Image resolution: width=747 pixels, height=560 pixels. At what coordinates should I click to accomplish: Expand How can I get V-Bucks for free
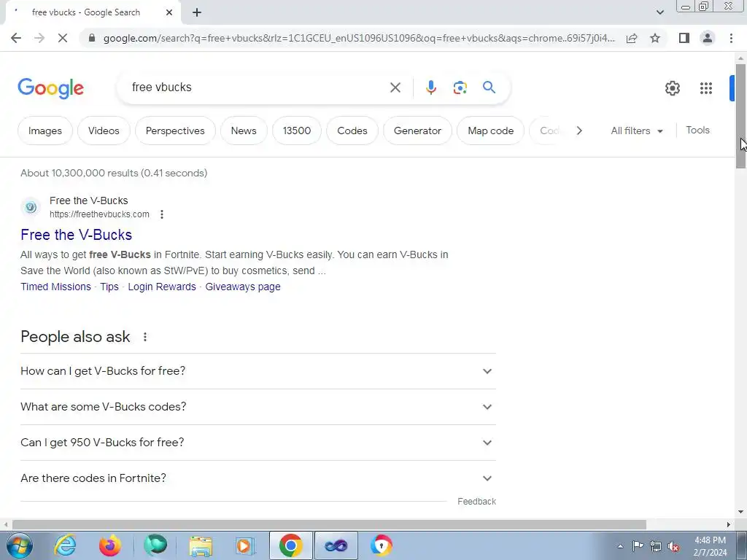pyautogui.click(x=258, y=371)
